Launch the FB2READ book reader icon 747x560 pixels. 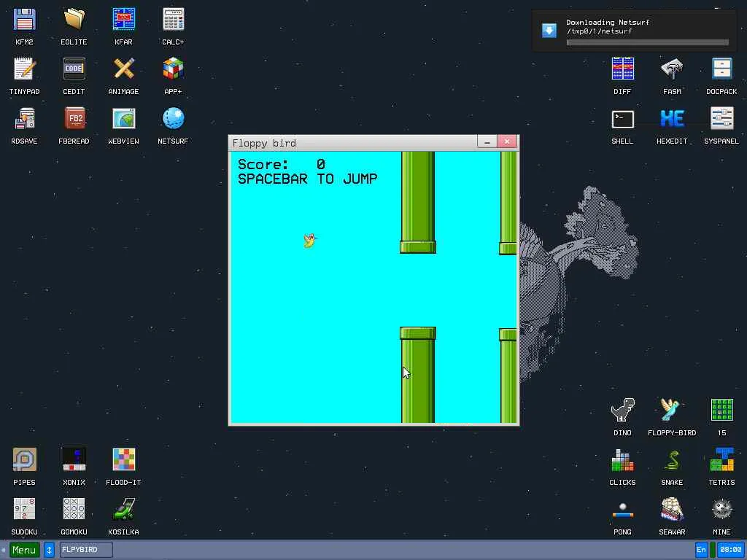click(74, 119)
